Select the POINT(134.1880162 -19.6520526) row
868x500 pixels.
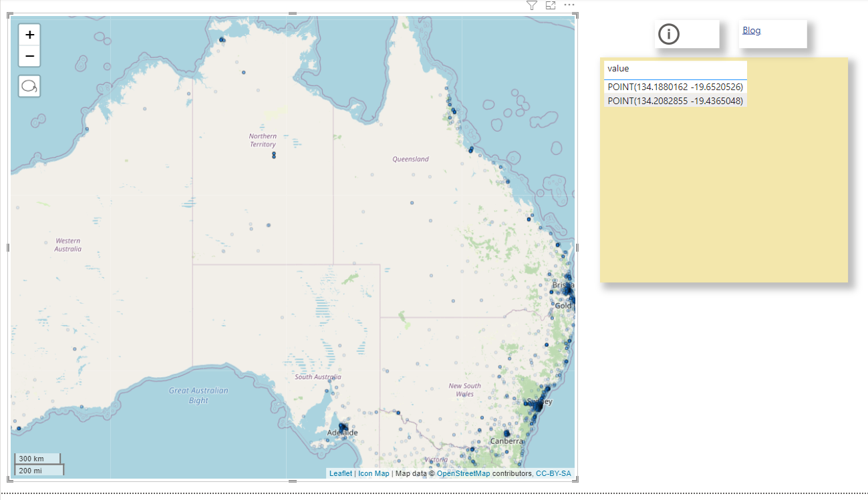[x=675, y=87]
